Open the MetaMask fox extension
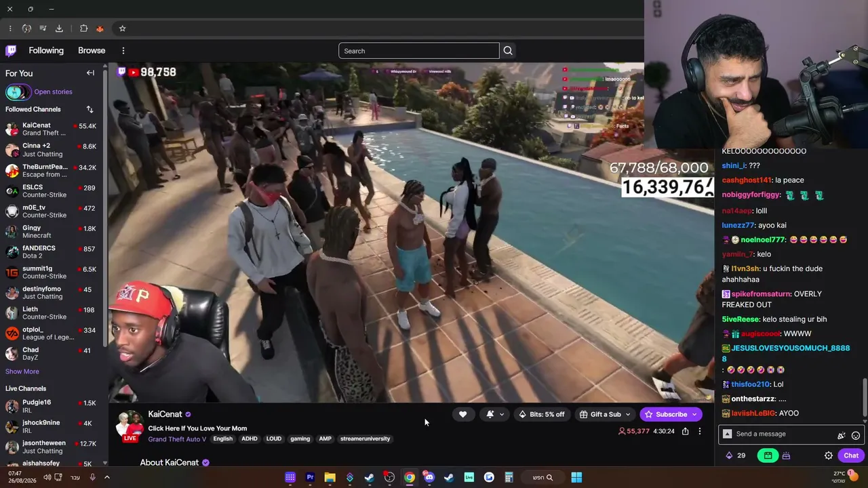The width and height of the screenshot is (868, 488). tap(100, 28)
